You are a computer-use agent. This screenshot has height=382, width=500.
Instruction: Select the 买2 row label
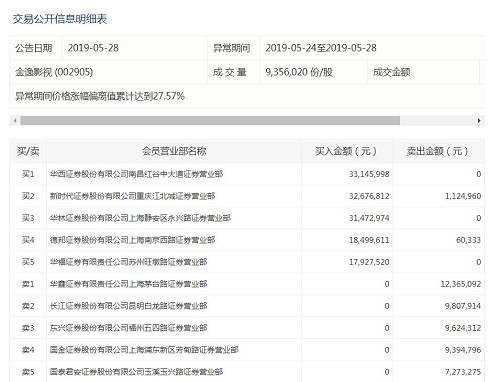click(x=28, y=196)
